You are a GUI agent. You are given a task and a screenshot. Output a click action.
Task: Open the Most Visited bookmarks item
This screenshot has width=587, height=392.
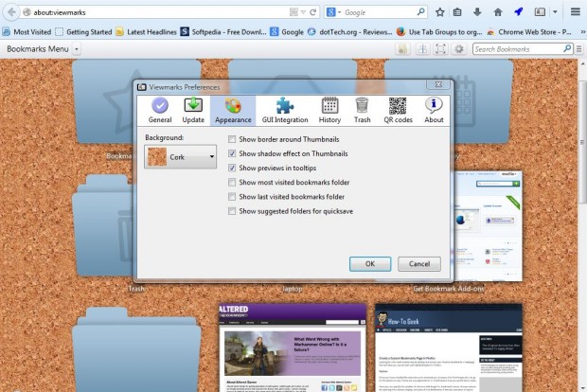27,31
